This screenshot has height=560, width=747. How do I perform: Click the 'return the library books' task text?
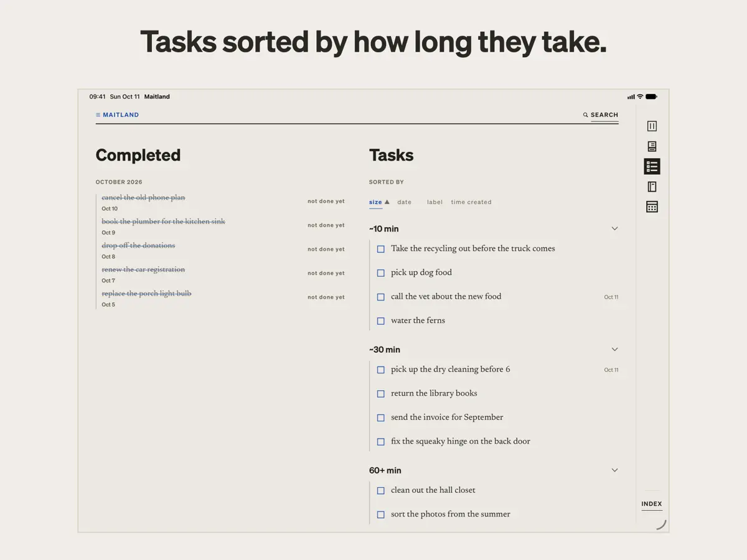click(x=434, y=394)
